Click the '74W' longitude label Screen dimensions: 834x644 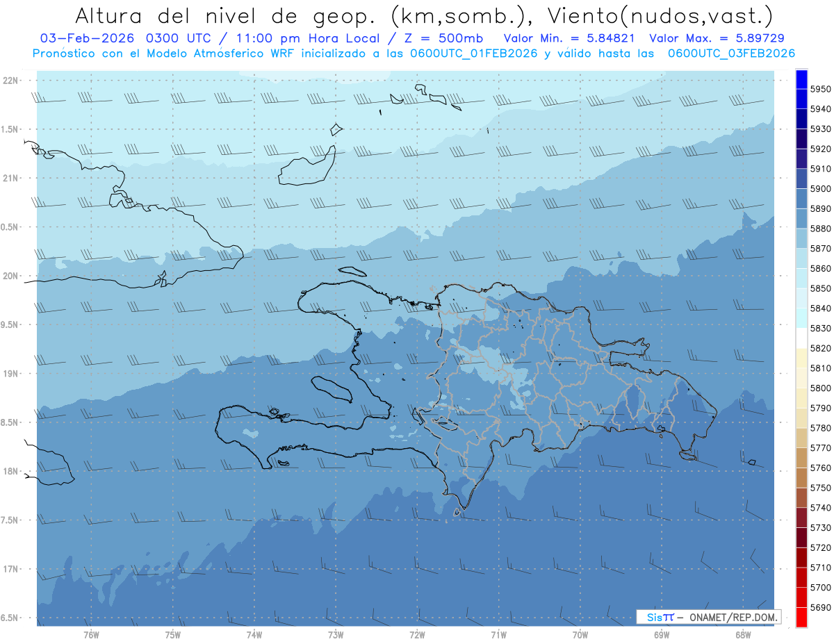click(254, 634)
